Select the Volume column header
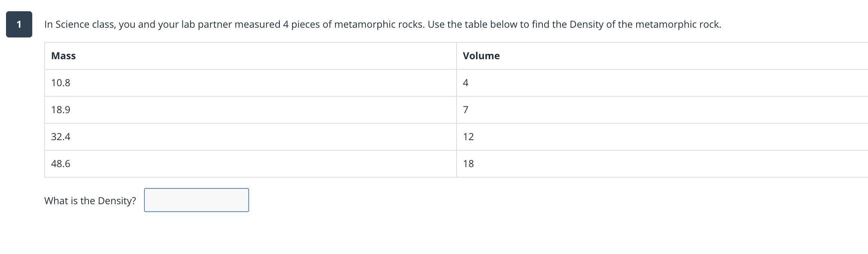The height and width of the screenshot is (254, 868). (481, 56)
